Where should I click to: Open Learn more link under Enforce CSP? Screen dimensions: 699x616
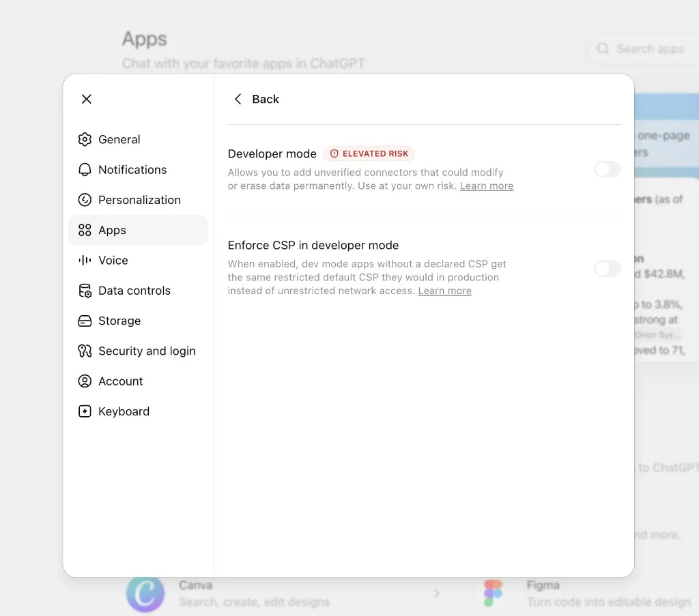444,291
